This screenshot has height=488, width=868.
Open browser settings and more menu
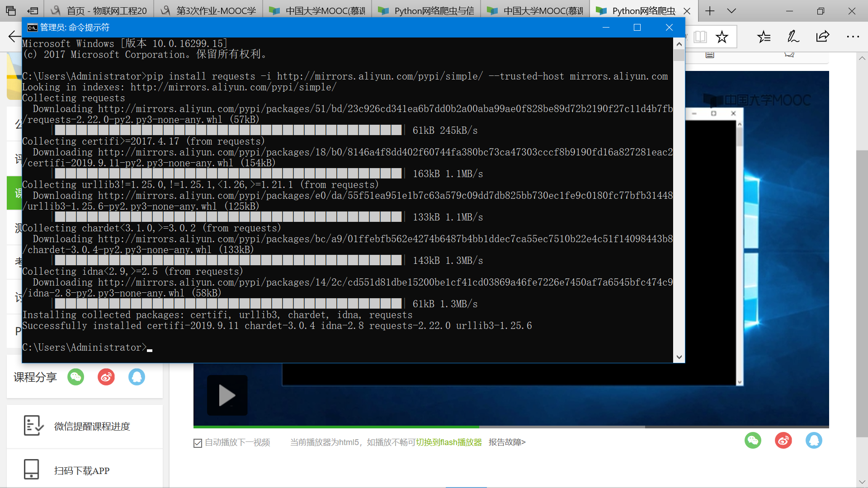853,37
